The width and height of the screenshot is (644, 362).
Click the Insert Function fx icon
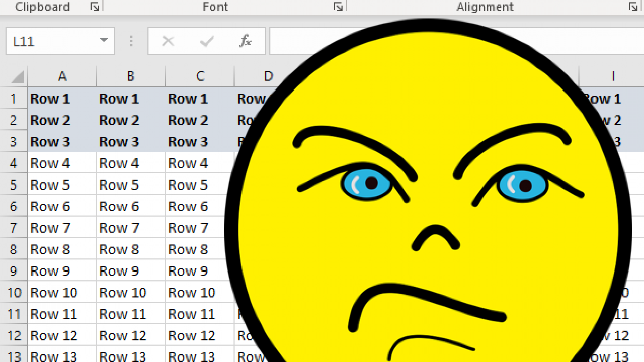[245, 41]
